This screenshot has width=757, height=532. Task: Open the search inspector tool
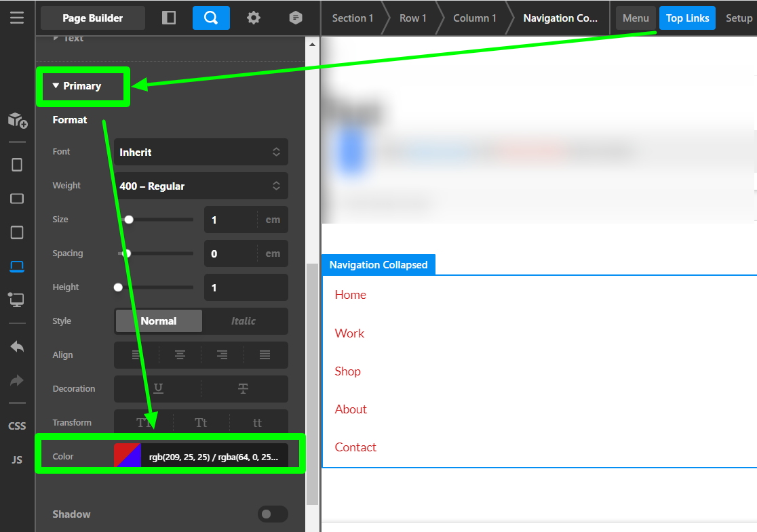coord(211,18)
